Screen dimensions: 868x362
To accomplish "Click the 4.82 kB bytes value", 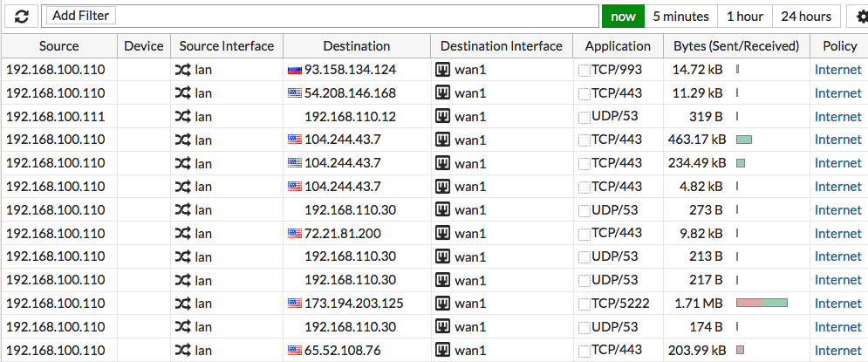I will 701,187.
